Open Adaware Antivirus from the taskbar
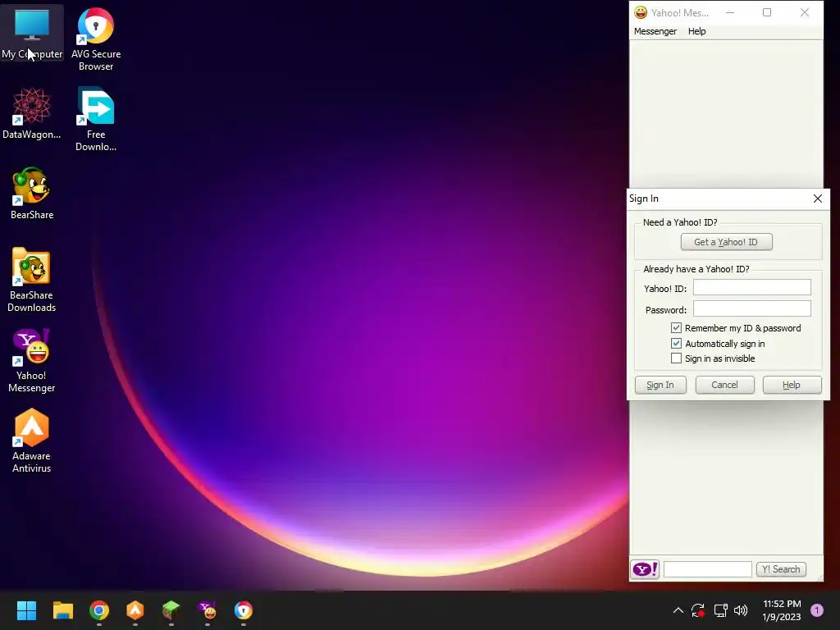 tap(135, 610)
